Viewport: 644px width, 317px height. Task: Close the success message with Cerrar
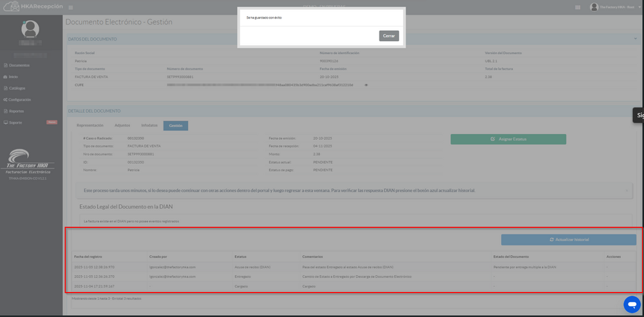(x=389, y=36)
